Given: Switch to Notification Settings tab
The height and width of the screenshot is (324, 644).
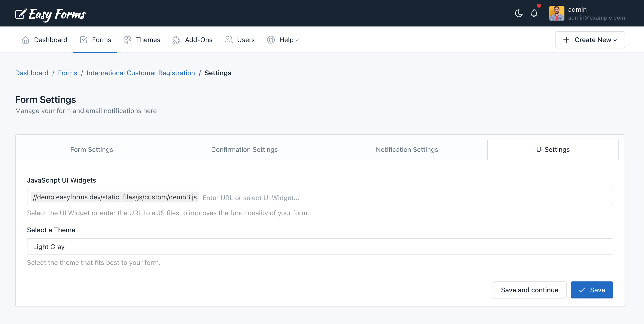Looking at the screenshot, I should (x=407, y=150).
